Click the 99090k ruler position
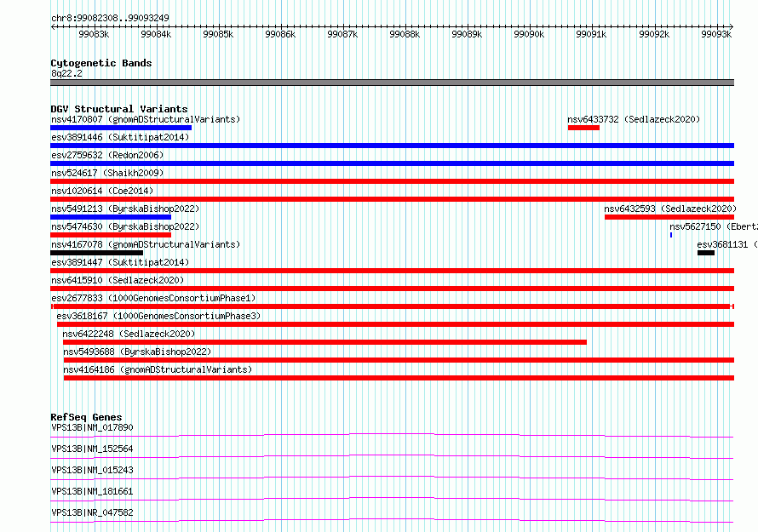This screenshot has height=532, width=758. tap(529, 34)
